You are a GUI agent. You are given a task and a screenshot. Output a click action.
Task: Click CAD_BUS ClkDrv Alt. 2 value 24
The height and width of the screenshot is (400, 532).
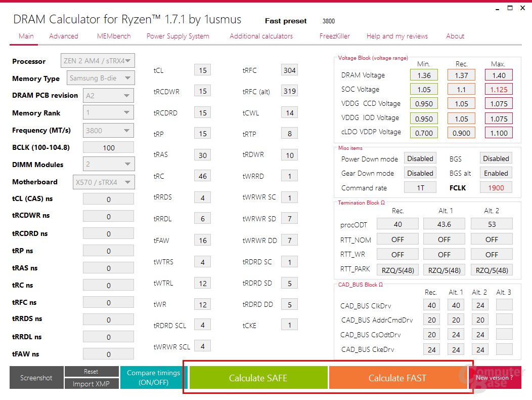(x=480, y=305)
